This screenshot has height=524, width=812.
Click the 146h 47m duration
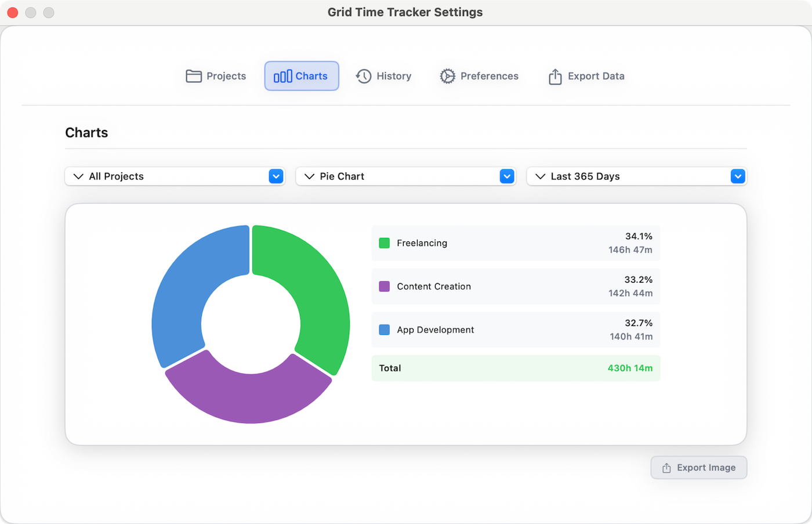(630, 250)
